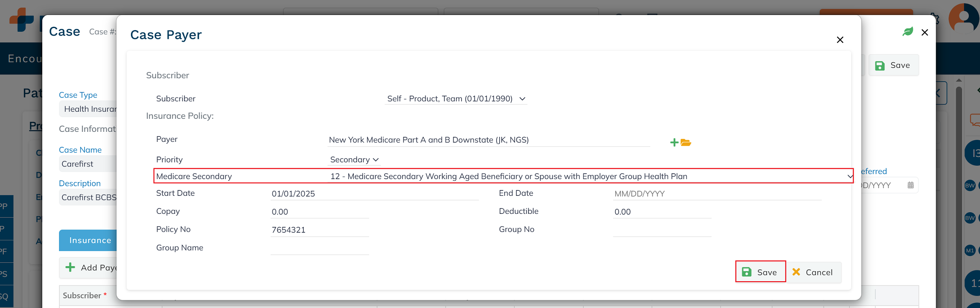Expand the Subscriber dropdown
The width and height of the screenshot is (980, 308).
pos(456,99)
